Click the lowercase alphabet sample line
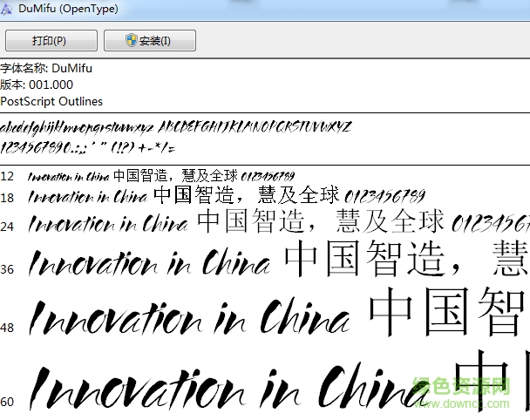Viewport: 530px width, 420px height. click(77, 128)
